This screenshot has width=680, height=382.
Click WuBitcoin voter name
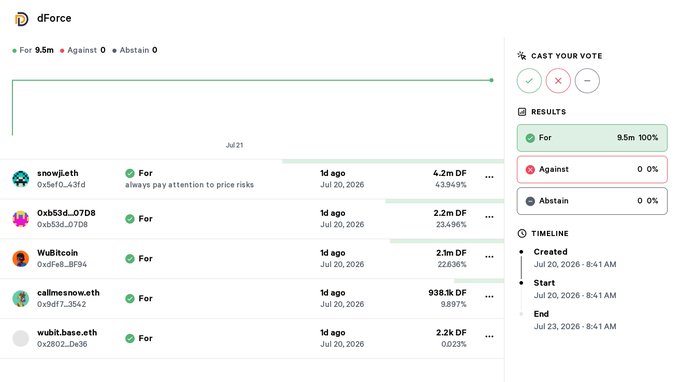coord(57,253)
